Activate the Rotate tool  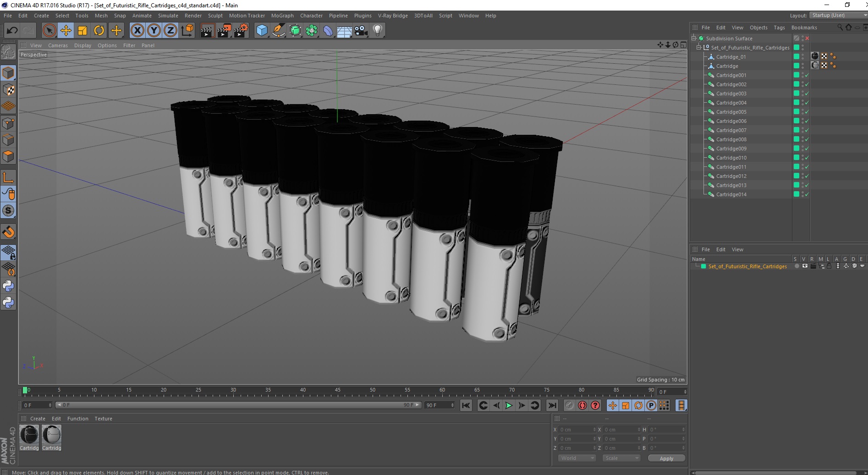[x=99, y=31]
